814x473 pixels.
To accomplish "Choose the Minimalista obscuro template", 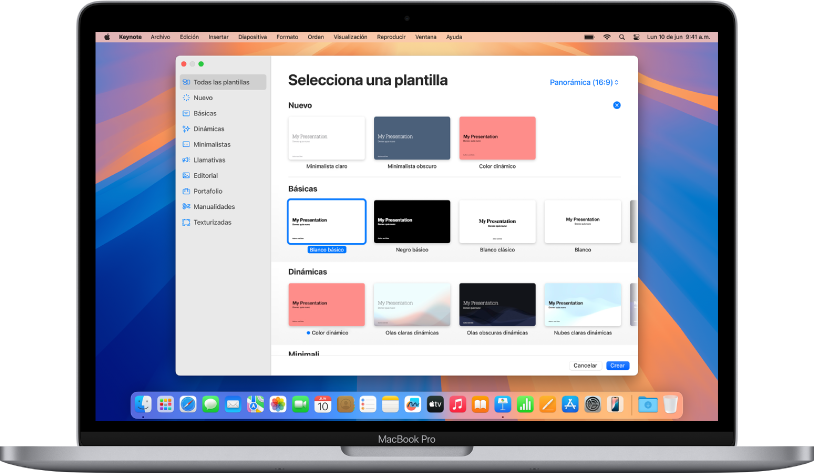I will tap(412, 138).
